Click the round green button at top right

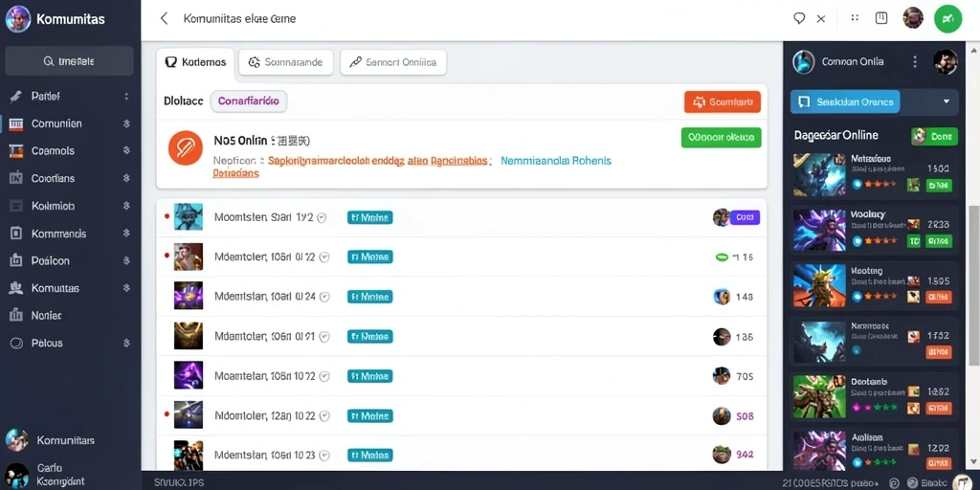(947, 19)
